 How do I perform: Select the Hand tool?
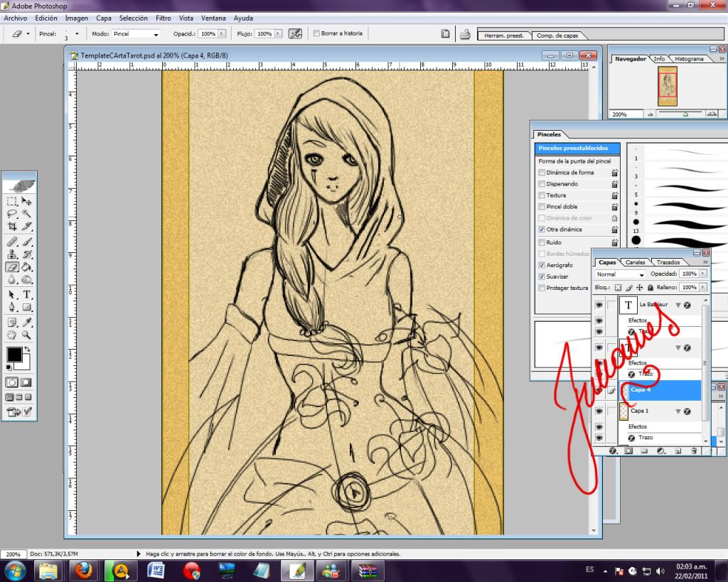[x=12, y=335]
